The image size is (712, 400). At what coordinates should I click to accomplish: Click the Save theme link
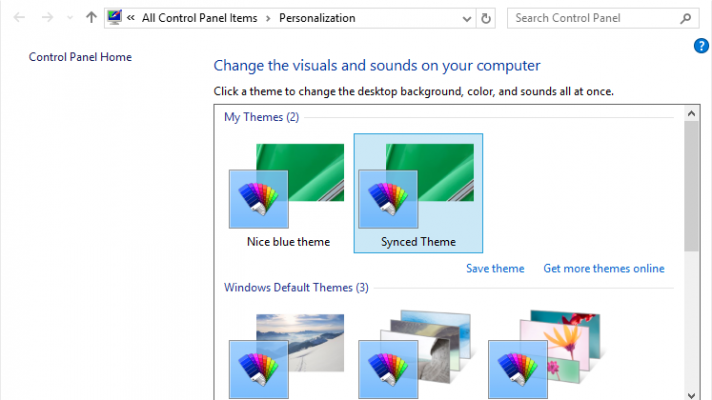tap(495, 268)
